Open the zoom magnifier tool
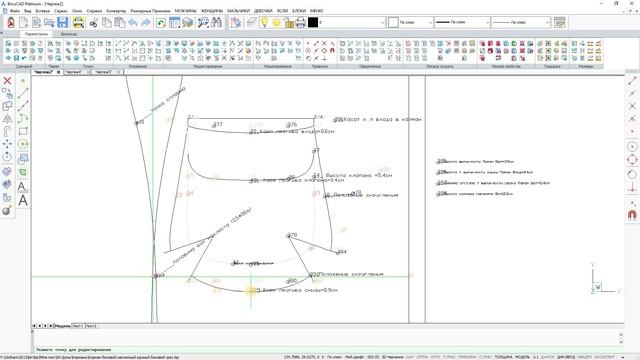 (x=203, y=22)
